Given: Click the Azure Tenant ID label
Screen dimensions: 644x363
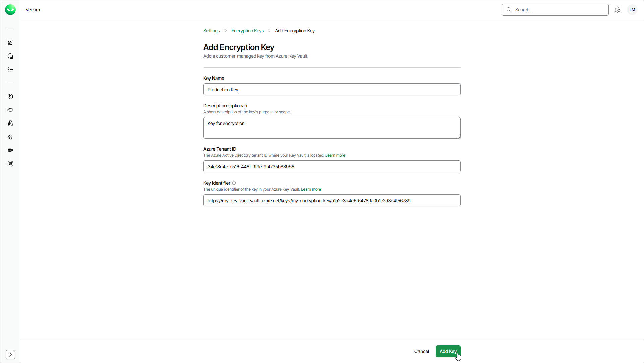Looking at the screenshot, I should pos(220,149).
